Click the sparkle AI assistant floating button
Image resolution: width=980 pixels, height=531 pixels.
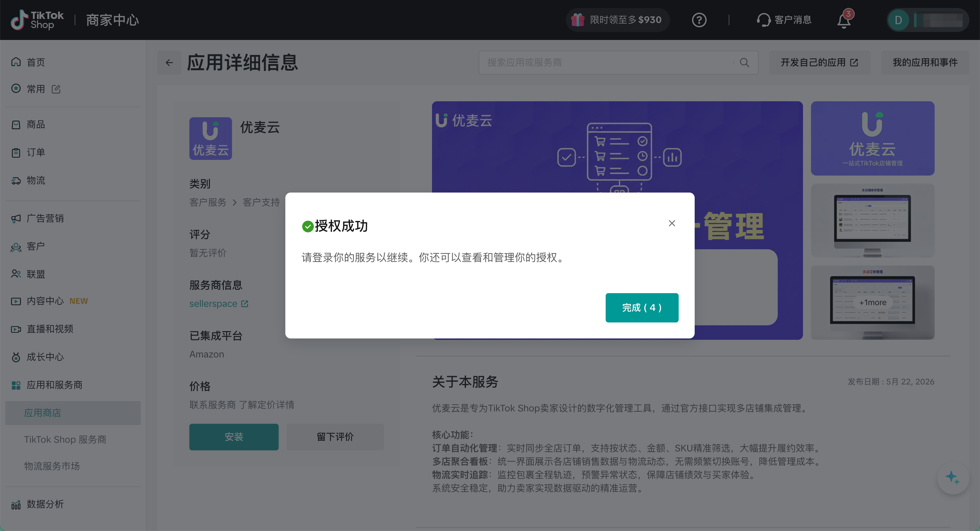point(953,478)
